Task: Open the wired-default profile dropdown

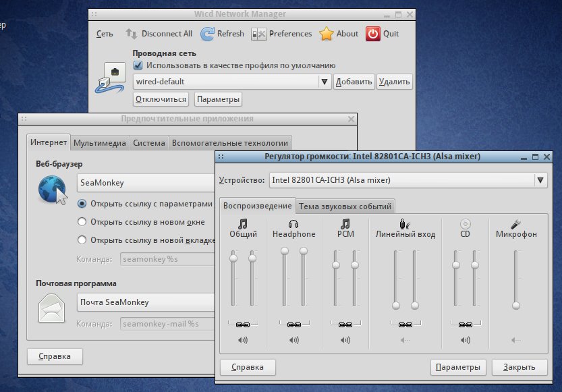Action: 232,82
